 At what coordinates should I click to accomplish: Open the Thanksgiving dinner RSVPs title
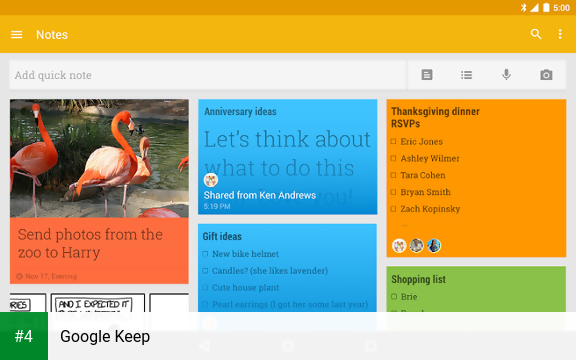click(435, 117)
